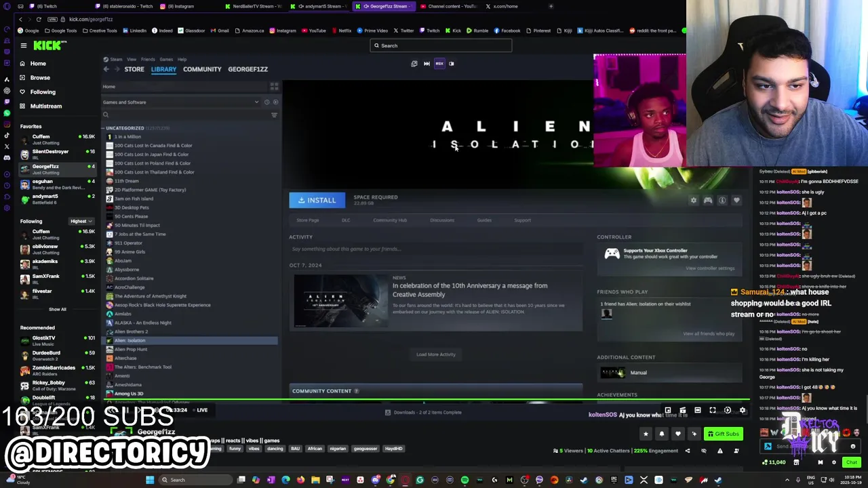Click Load More Activity
The image size is (868, 488).
click(436, 354)
